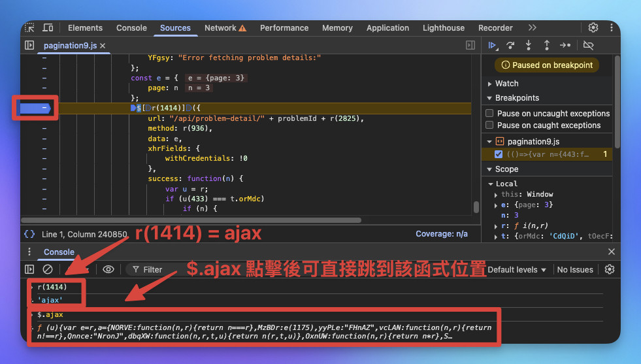Click the $.ajax function output in console

(x=265, y=332)
